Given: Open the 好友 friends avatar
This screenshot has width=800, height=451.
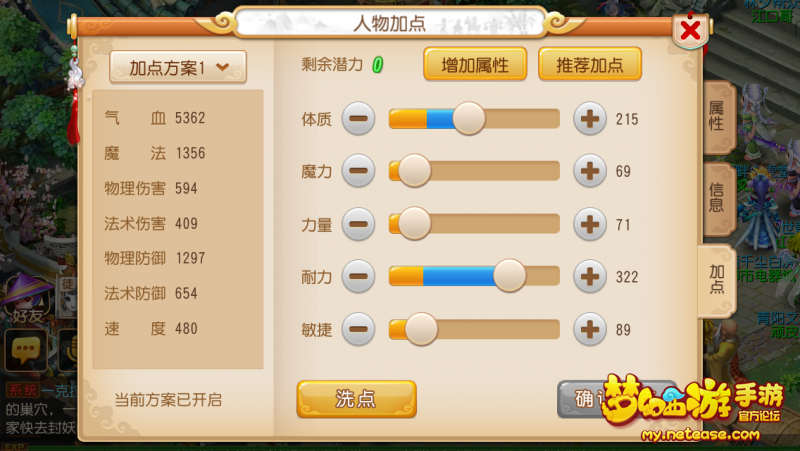Looking at the screenshot, I should [x=27, y=300].
